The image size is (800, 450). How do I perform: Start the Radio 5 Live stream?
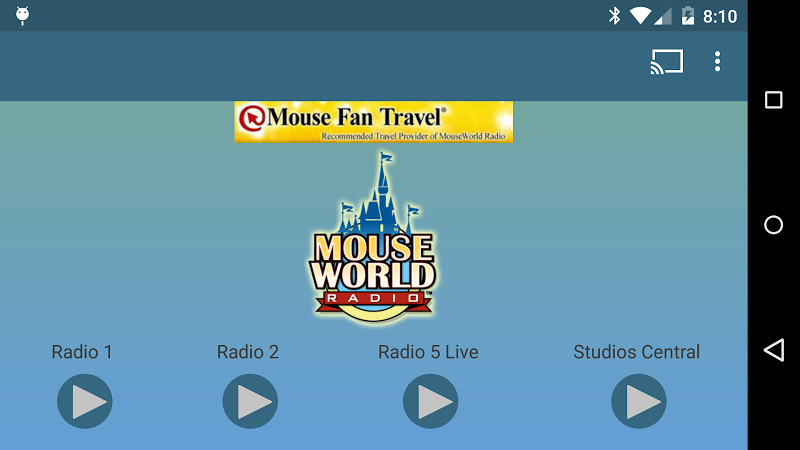[431, 401]
